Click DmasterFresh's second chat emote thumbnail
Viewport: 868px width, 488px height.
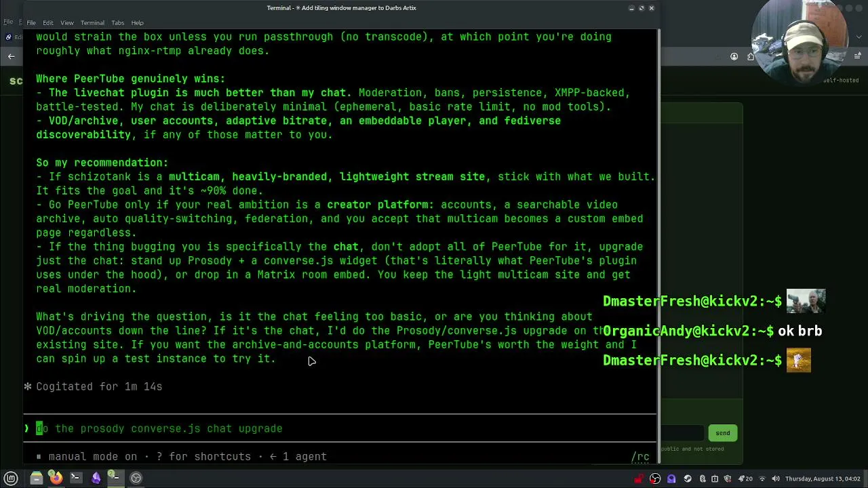(x=799, y=360)
